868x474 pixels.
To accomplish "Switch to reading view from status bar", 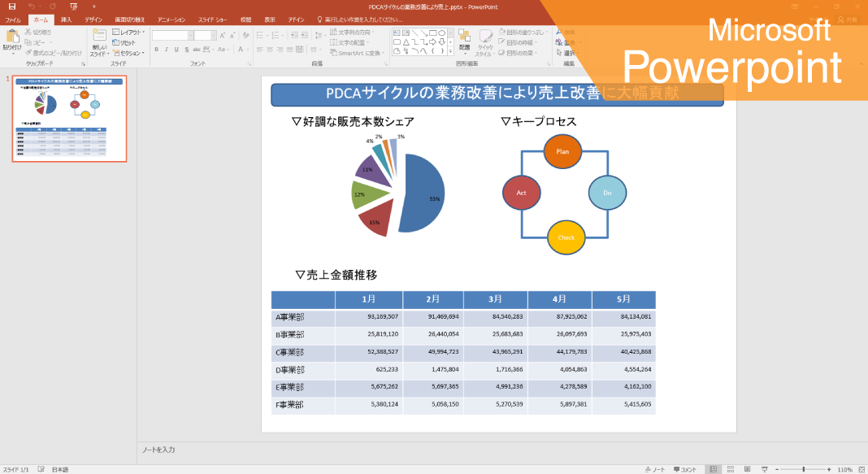I will [x=747, y=469].
